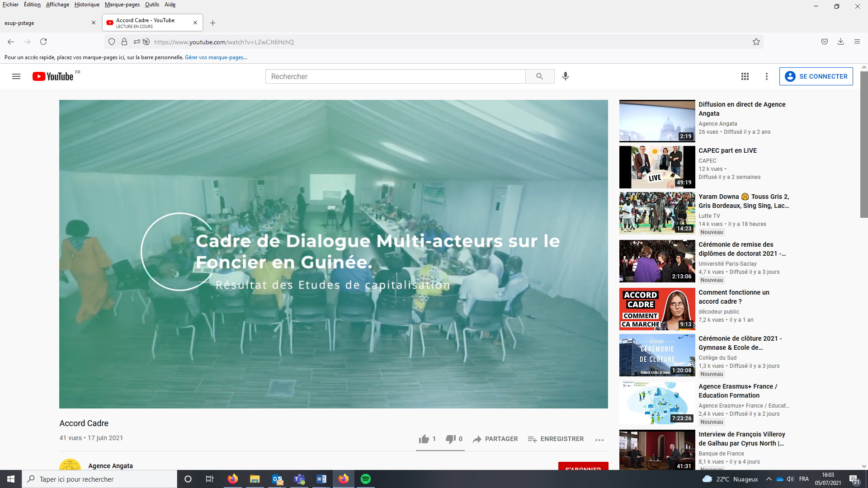868x488 pixels.
Task: Like the video with thumbs up
Action: click(x=424, y=439)
